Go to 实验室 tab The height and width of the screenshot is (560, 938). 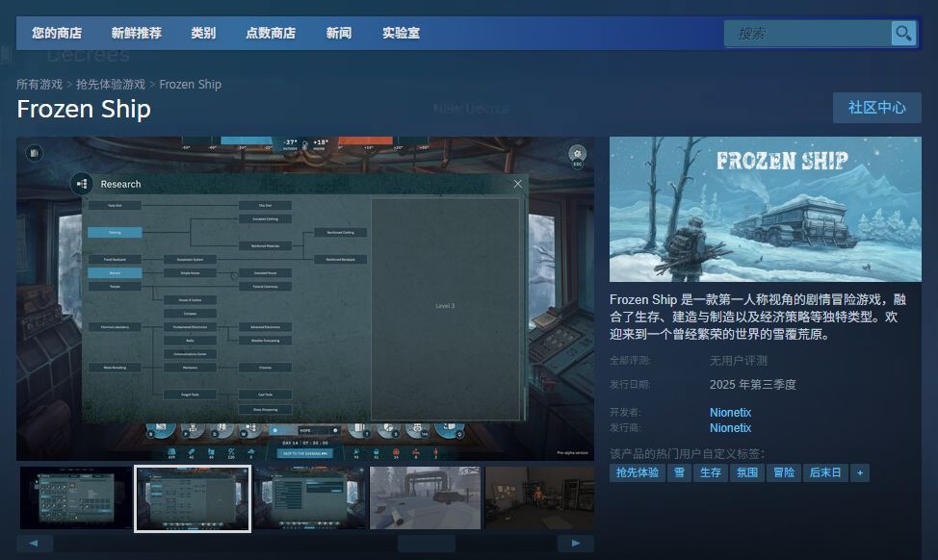tap(401, 34)
